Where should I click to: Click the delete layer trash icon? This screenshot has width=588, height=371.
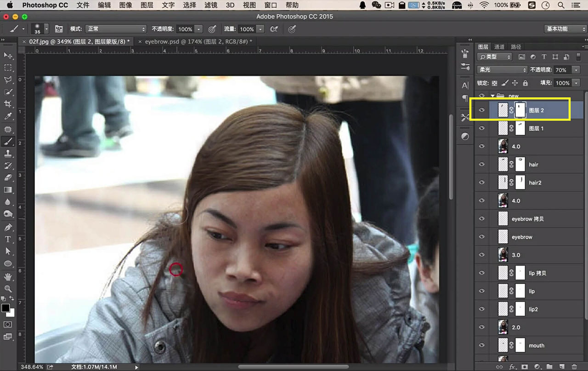coord(574,366)
